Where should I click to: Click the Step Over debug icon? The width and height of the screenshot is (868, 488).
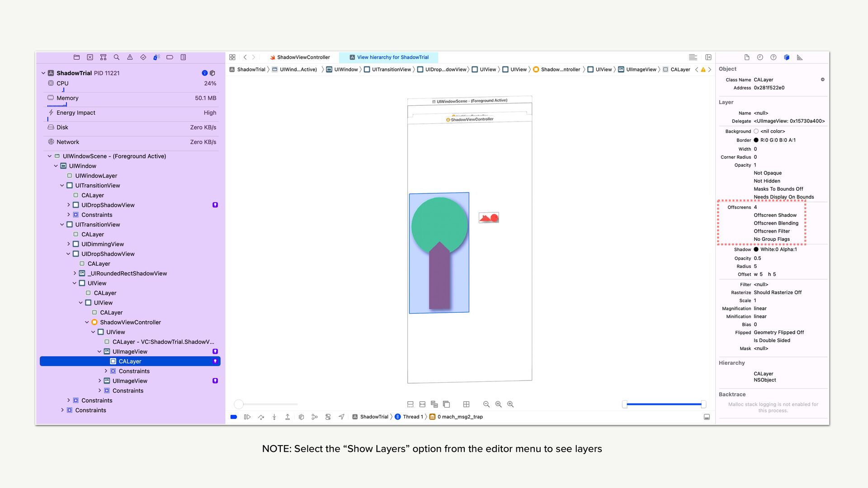(261, 417)
